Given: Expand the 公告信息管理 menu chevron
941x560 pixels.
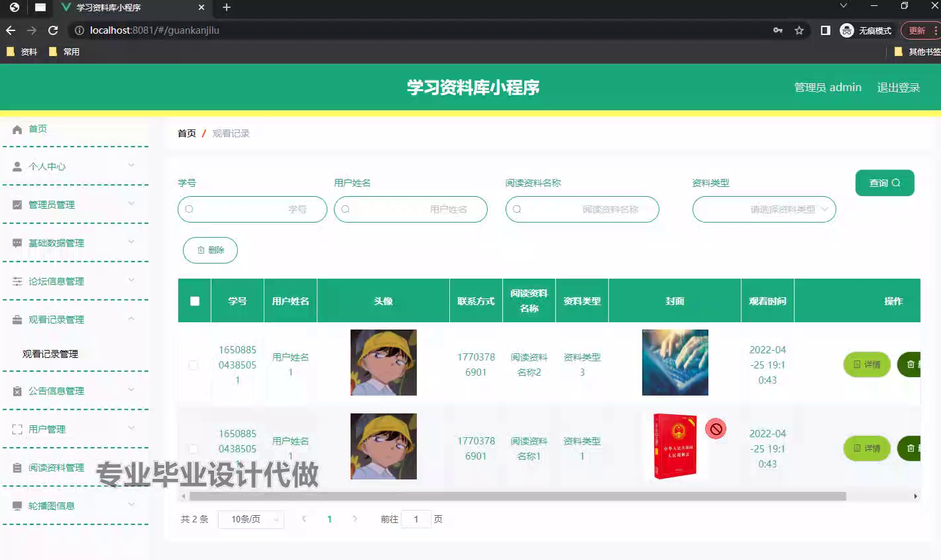Looking at the screenshot, I should click(131, 390).
